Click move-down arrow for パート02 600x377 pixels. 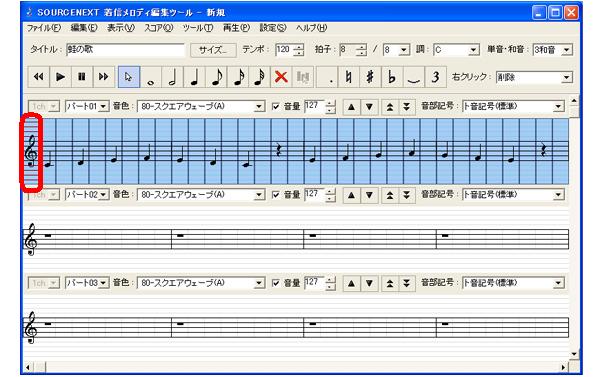(x=369, y=195)
